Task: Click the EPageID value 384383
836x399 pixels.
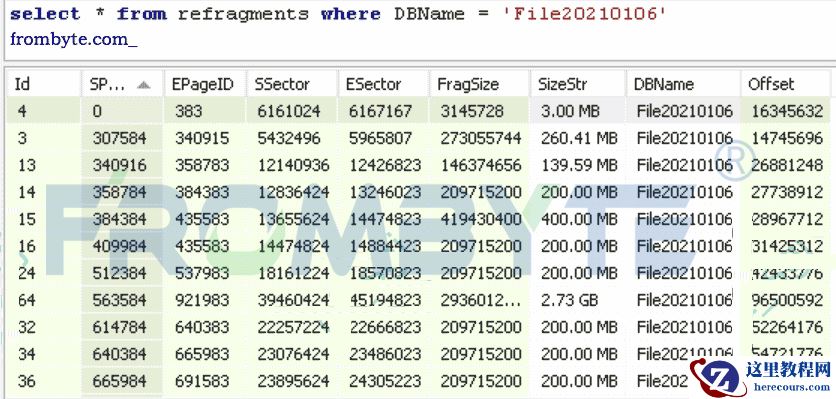Action: (202, 192)
